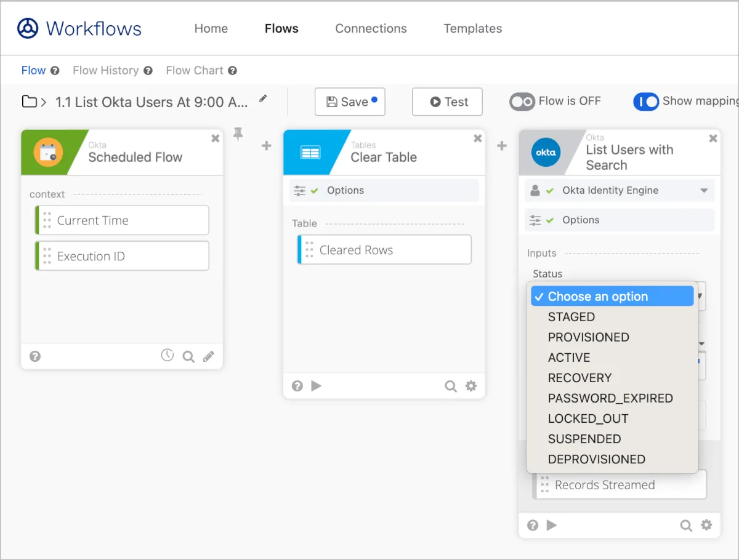Click the magnifier on List Users card

coord(686,526)
